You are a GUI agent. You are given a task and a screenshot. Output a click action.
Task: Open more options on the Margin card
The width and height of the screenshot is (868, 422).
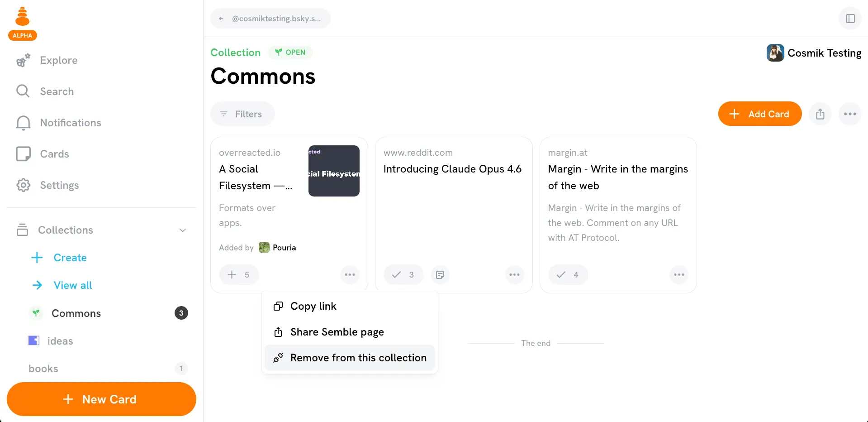pos(678,275)
